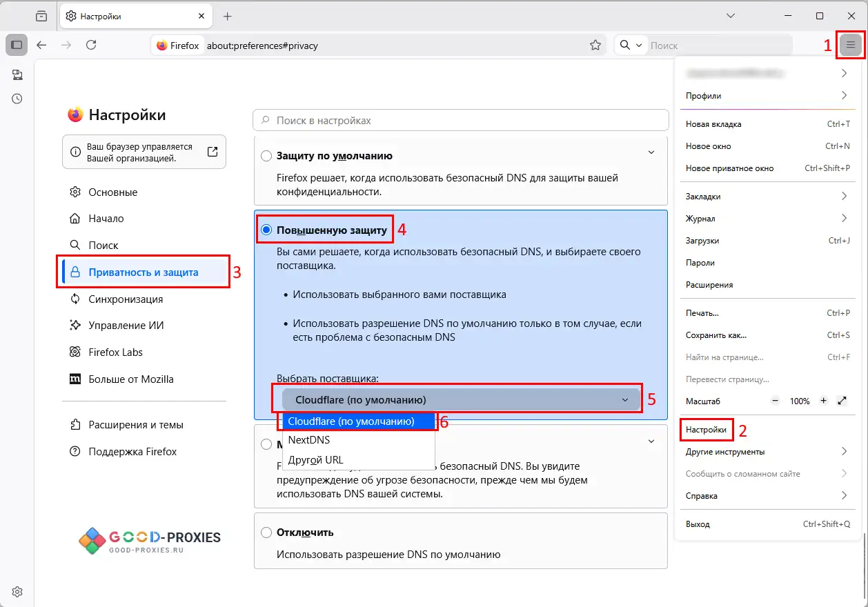Expand Другие инструменты submenu
The image size is (868, 607).
pos(768,452)
